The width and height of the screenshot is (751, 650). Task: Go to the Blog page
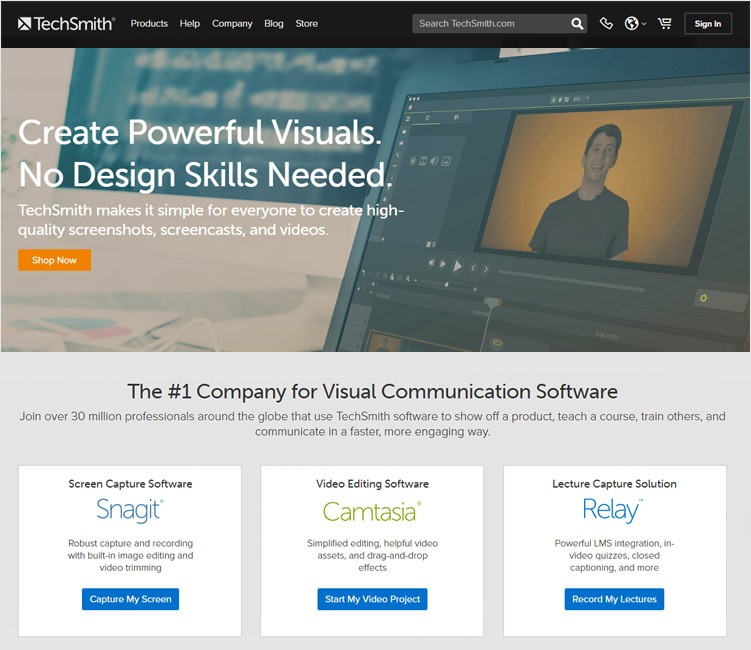pos(274,23)
